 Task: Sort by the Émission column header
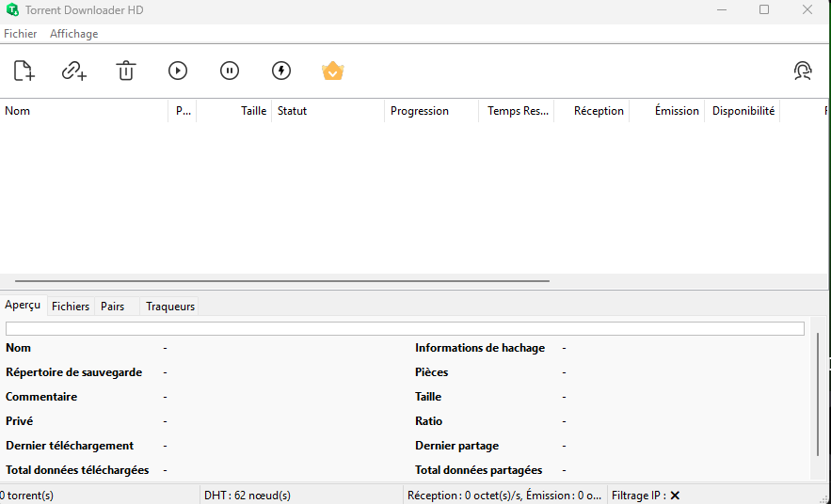point(666,111)
